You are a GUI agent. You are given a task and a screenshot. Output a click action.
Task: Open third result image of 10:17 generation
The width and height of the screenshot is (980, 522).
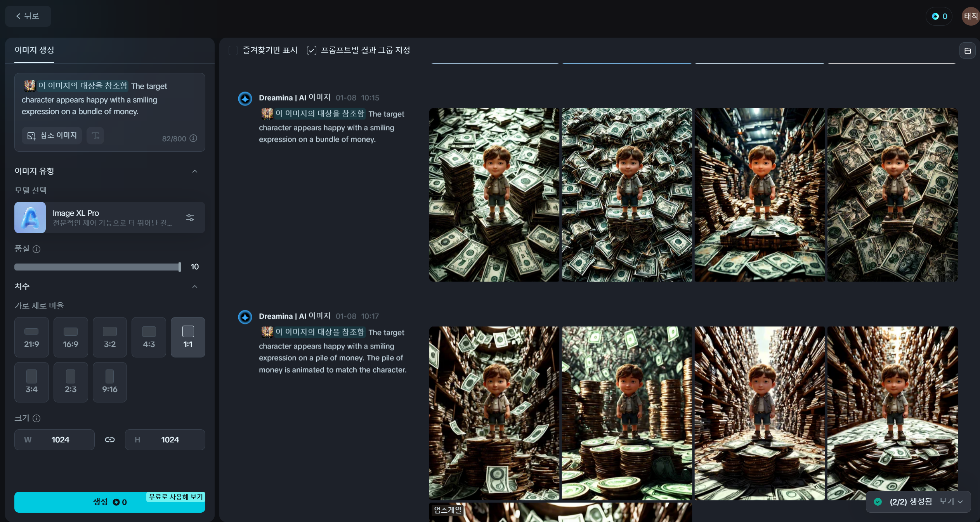point(760,413)
